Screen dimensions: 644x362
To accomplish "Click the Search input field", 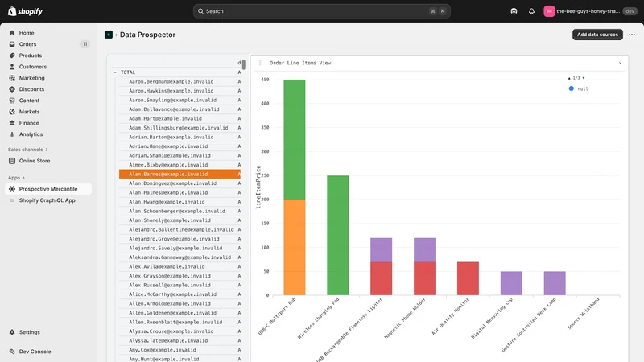I will (x=321, y=11).
